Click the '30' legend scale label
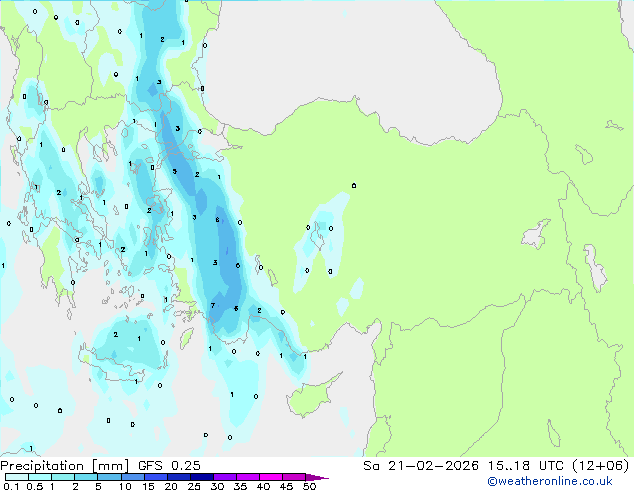Viewport: 634px width, 490px height. coord(217,486)
